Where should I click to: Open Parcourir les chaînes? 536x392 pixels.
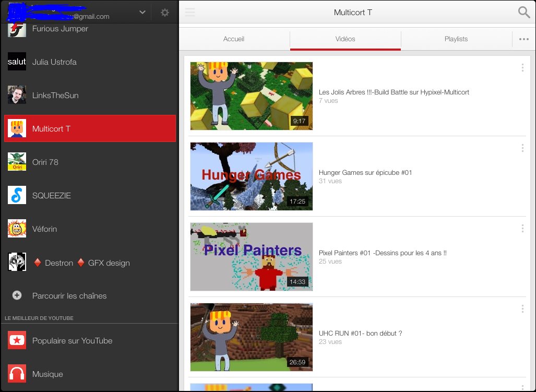69,295
